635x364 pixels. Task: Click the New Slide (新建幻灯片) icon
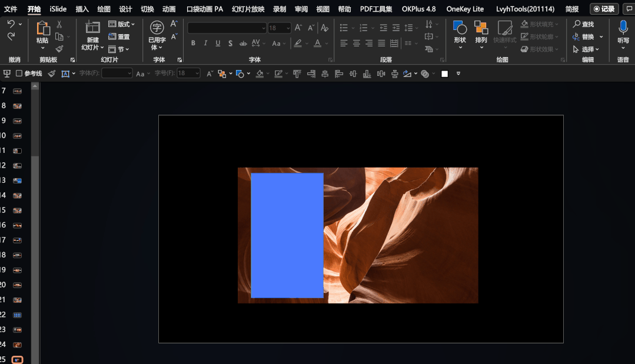tap(92, 27)
